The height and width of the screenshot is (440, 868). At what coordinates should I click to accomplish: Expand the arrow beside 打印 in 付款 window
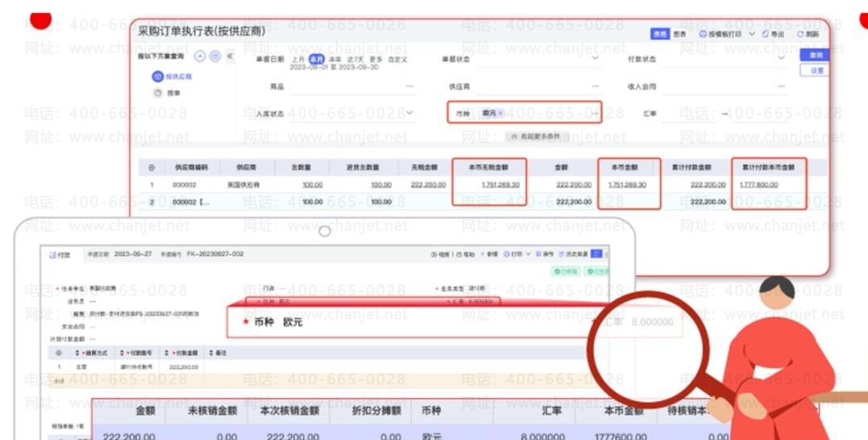coord(529,255)
